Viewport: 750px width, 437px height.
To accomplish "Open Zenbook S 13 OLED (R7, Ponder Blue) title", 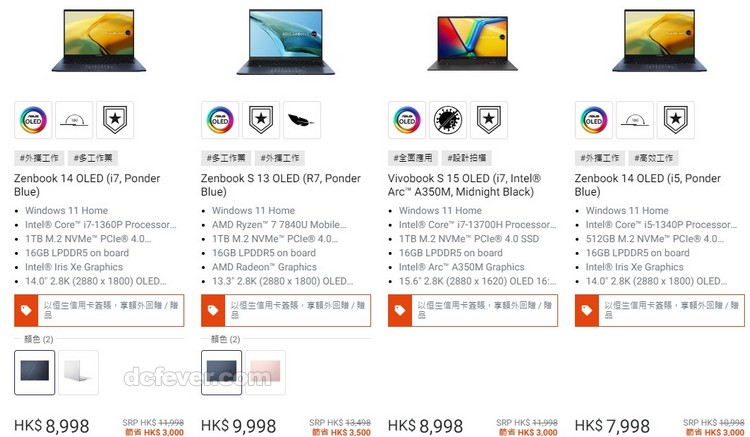I will [x=281, y=185].
